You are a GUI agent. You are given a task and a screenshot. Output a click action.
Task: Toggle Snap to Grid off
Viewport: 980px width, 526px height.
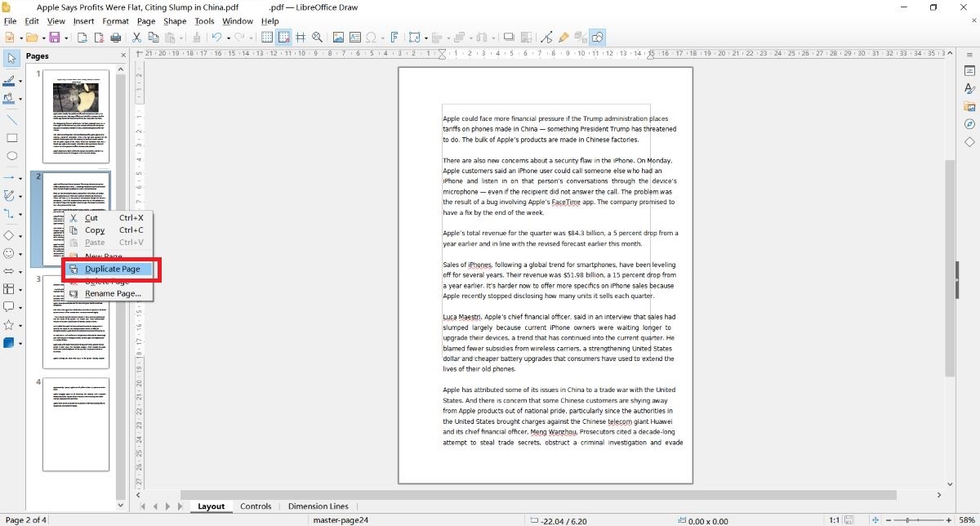click(x=283, y=37)
